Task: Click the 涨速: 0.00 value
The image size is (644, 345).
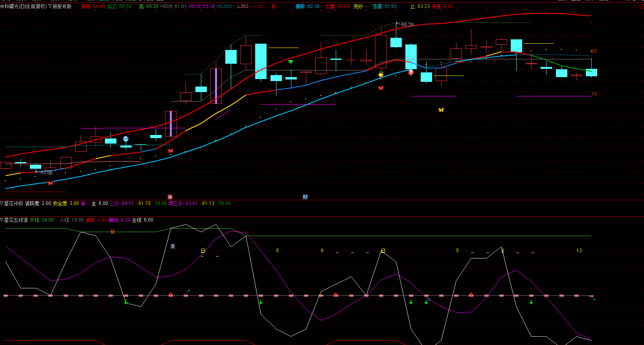Action: click(x=442, y=6)
